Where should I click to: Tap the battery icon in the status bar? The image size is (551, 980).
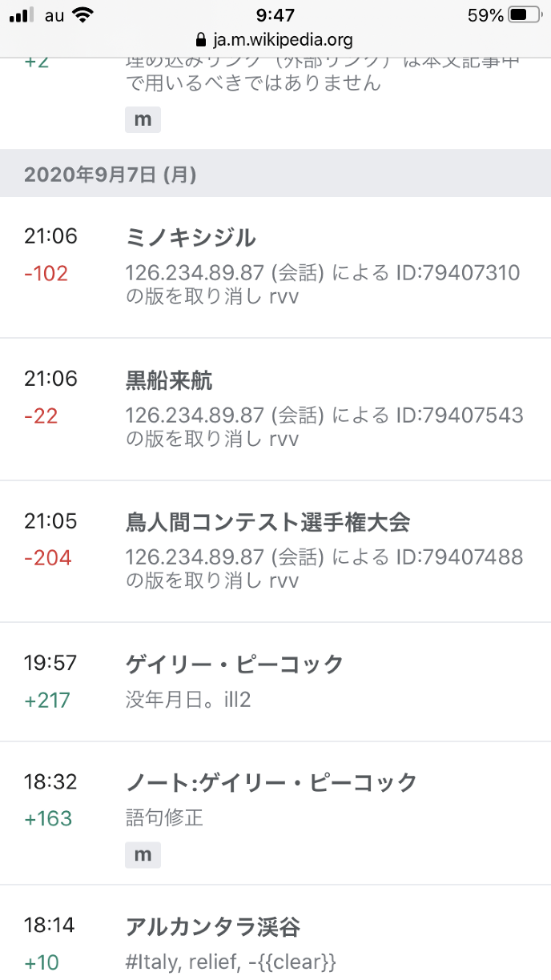[525, 15]
